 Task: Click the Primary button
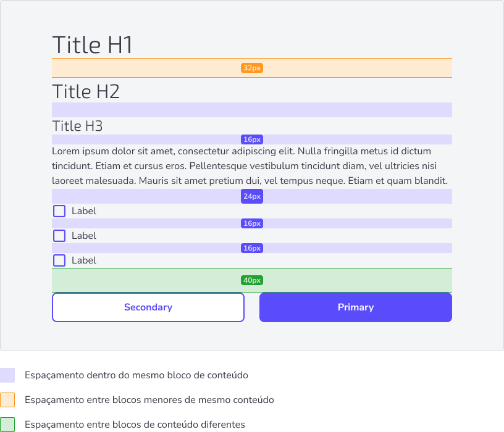(356, 307)
